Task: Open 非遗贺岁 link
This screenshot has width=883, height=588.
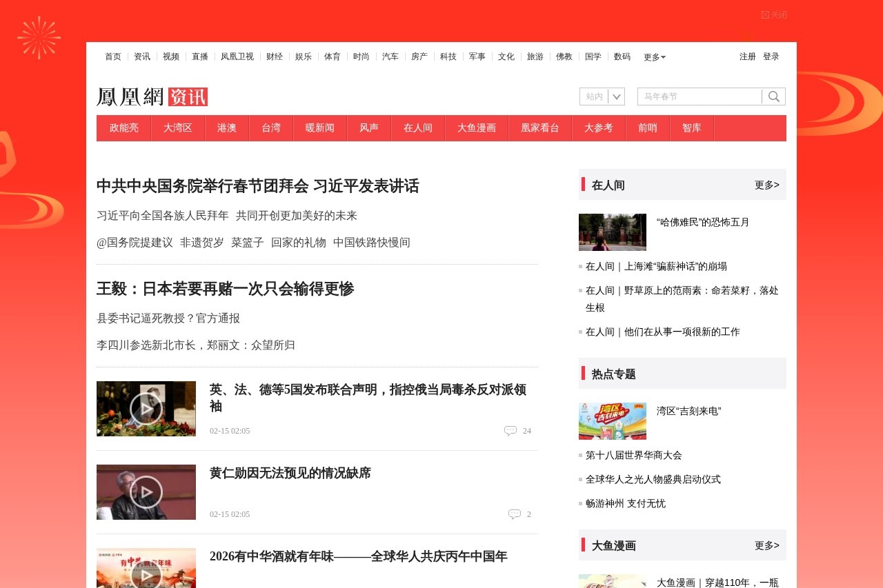Action: [202, 243]
